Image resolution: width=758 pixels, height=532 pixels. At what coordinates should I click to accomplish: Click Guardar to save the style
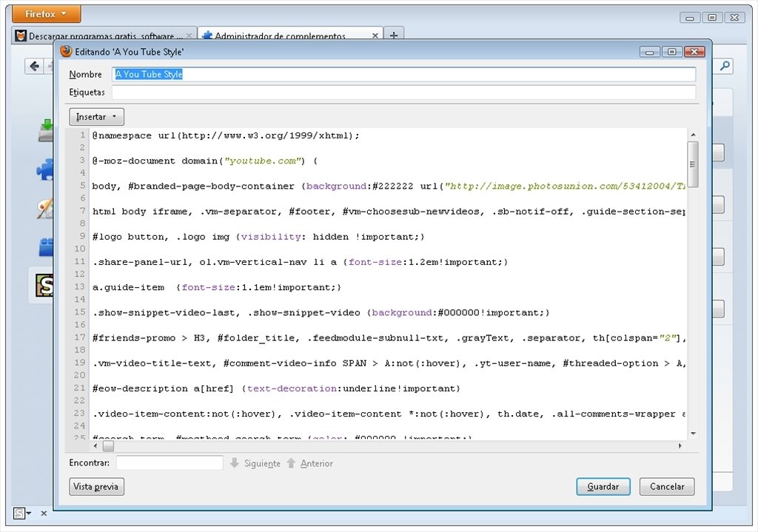tap(603, 487)
